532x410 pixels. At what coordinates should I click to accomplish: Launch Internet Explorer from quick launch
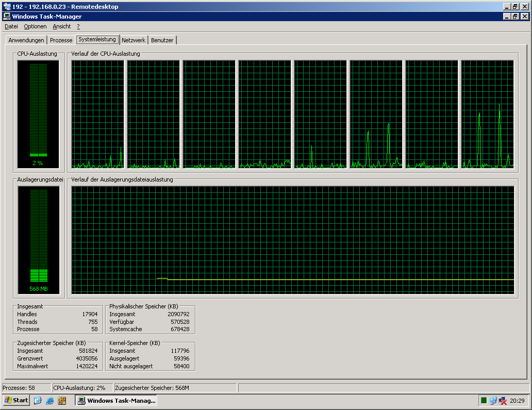(x=50, y=401)
